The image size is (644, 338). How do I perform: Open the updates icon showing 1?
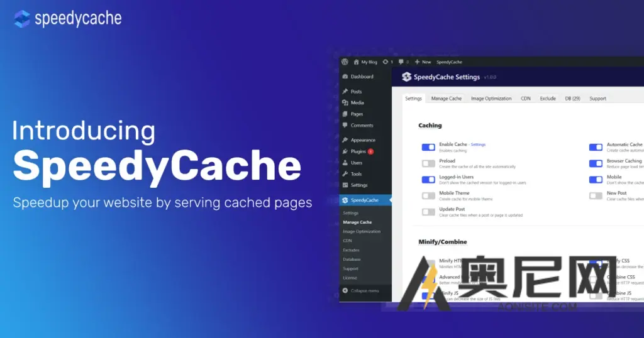point(387,62)
